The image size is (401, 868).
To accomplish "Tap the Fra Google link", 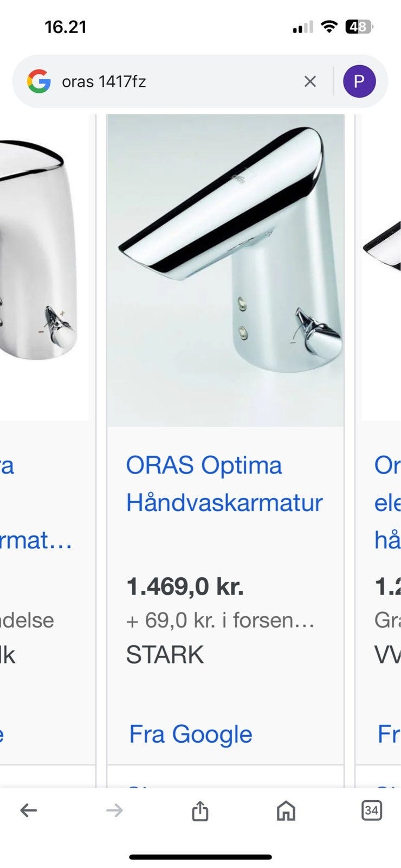I will click(x=191, y=734).
